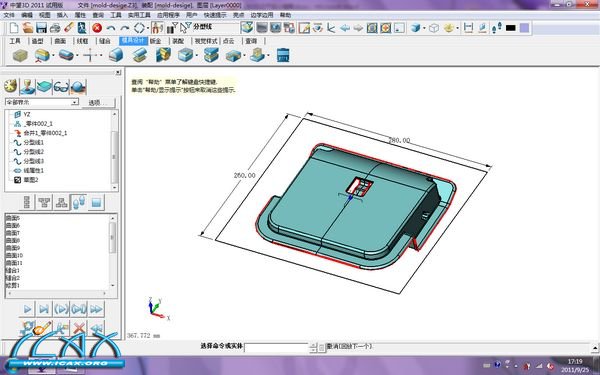Switch to the 钣金 tab

[x=155, y=41]
